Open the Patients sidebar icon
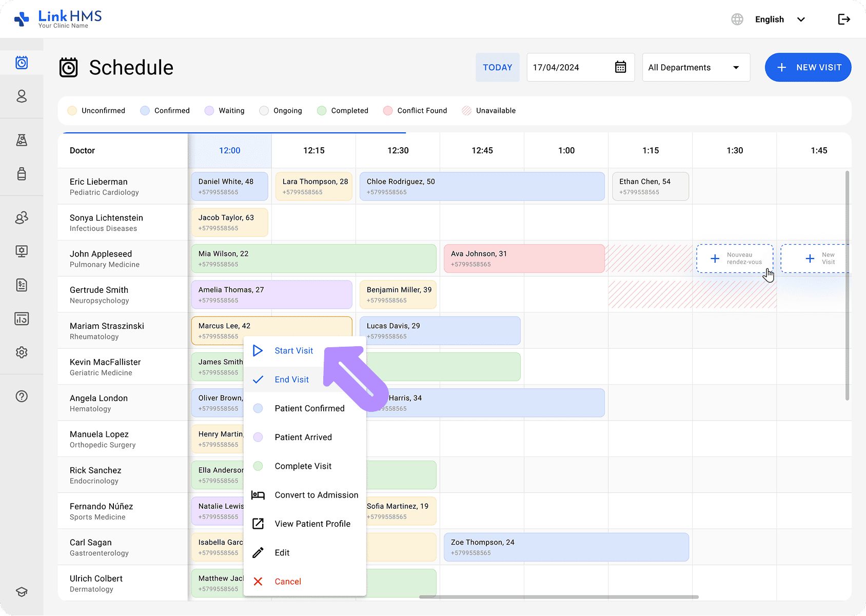866x616 pixels. pos(22,96)
